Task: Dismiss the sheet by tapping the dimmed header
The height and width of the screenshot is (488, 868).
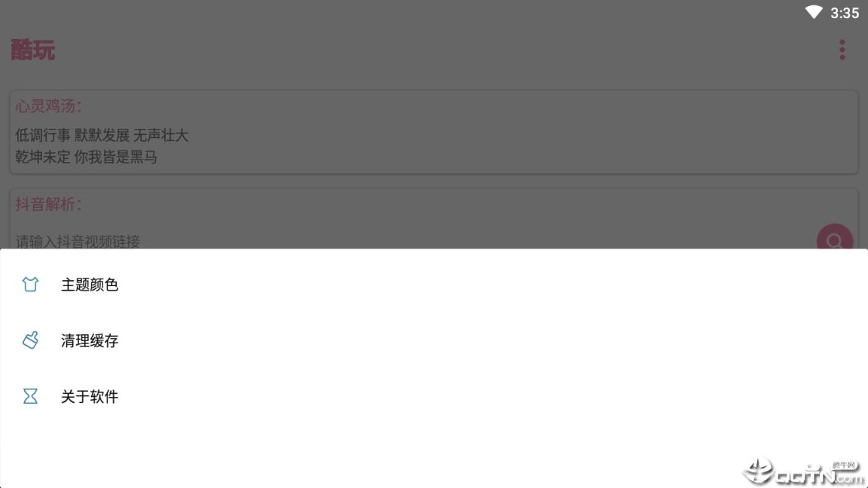Action: [x=434, y=50]
